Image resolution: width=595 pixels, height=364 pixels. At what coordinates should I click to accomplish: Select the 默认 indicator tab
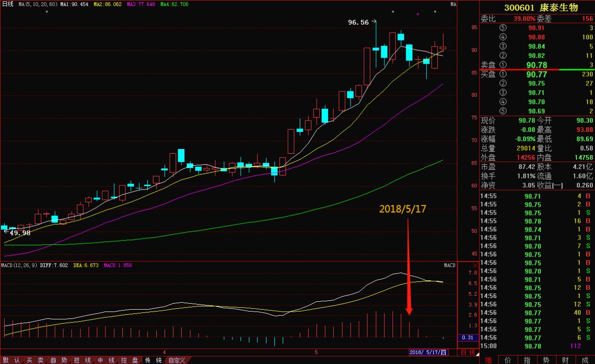pos(12,360)
